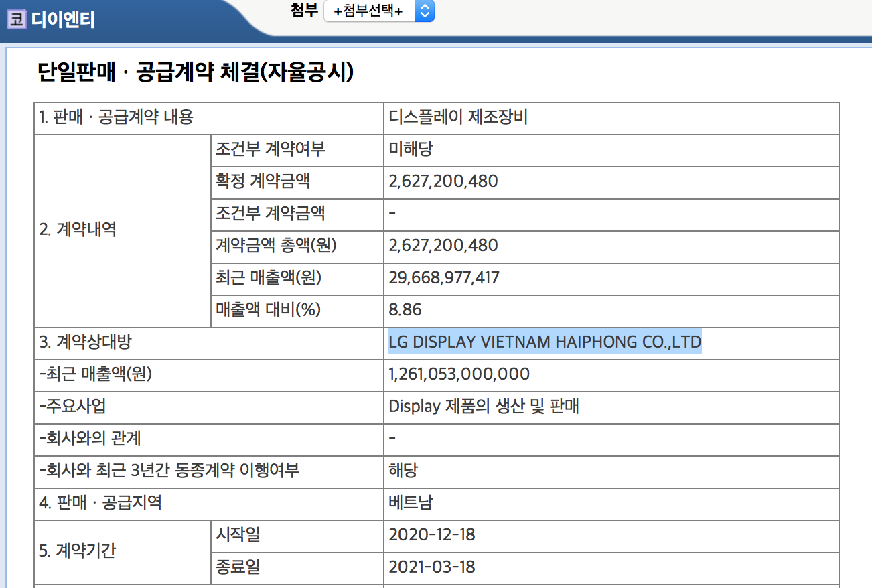Click the 시작일 label
This screenshot has height=588, width=872.
[238, 535]
